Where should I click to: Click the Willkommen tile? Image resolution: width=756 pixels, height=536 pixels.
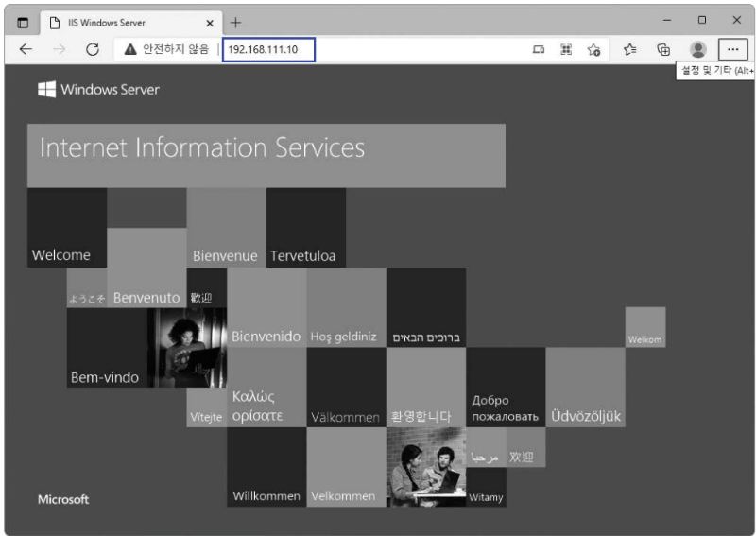pos(266,467)
